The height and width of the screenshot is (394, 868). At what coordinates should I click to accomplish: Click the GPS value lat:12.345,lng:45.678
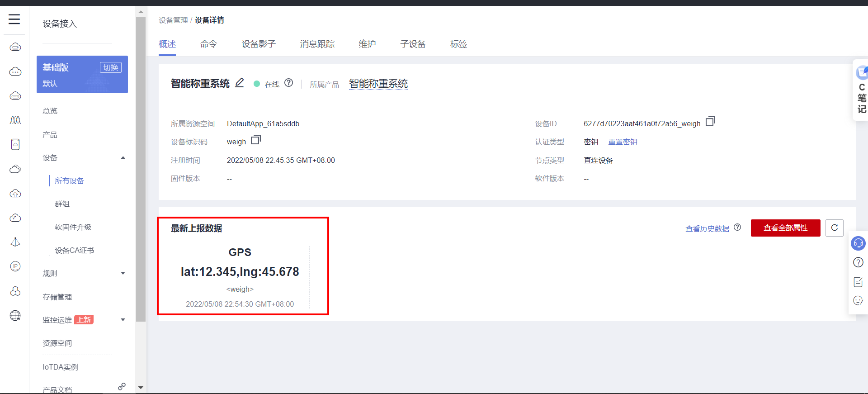tap(240, 271)
